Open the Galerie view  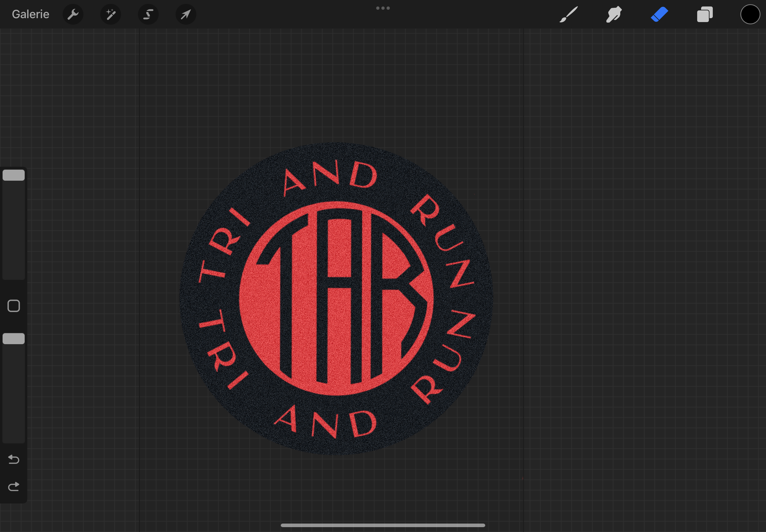coord(30,14)
